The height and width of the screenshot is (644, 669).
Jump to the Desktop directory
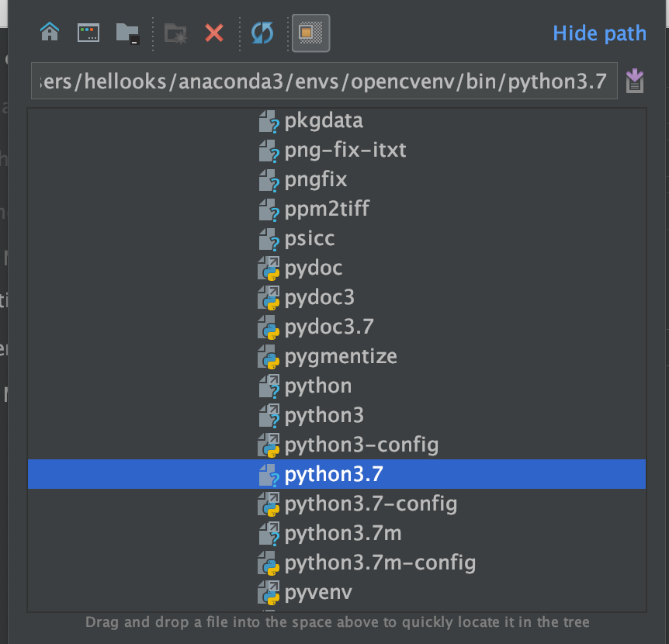[88, 32]
